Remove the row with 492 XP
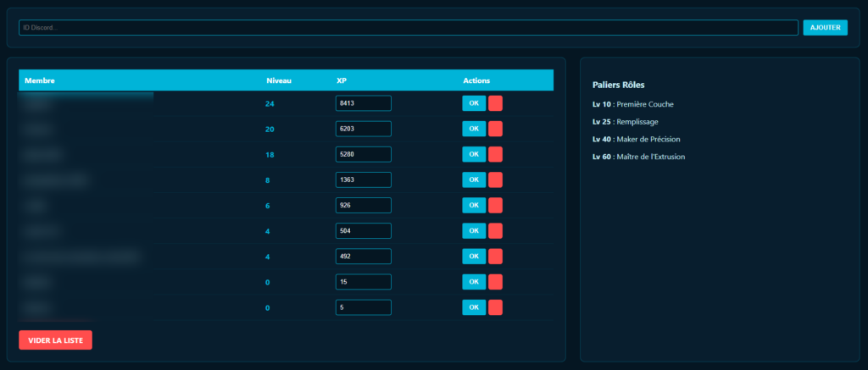This screenshot has height=370, width=868. (495, 256)
